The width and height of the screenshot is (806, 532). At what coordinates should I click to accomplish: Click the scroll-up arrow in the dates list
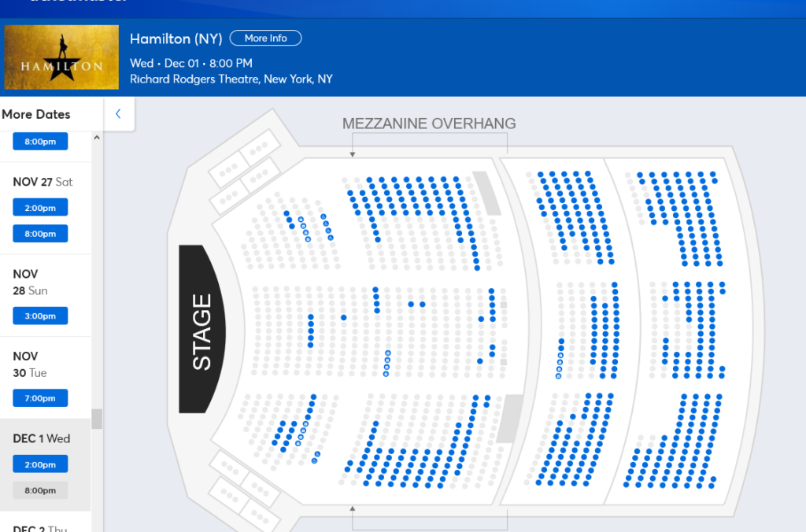coord(97,138)
